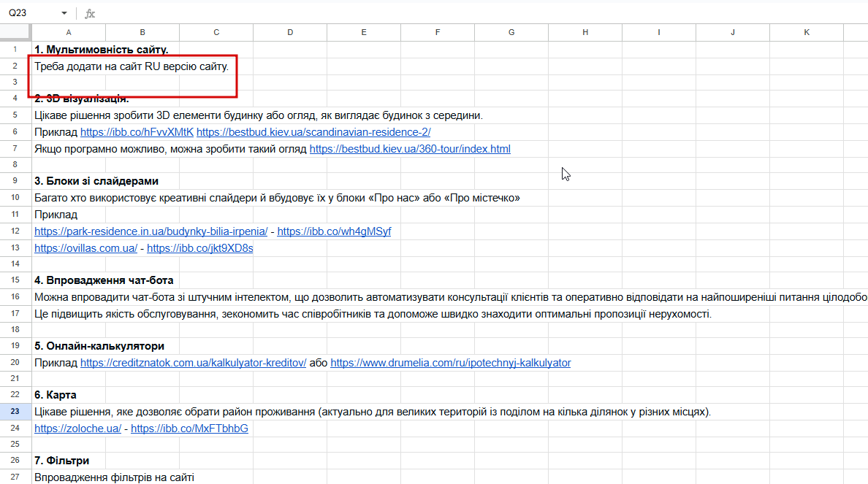Image resolution: width=868 pixels, height=484 pixels.
Task: Click the formula bar input area
Action: click(481, 13)
